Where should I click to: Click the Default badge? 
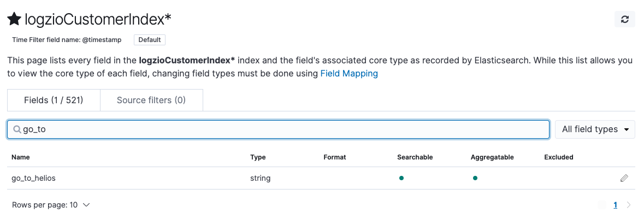pos(149,40)
